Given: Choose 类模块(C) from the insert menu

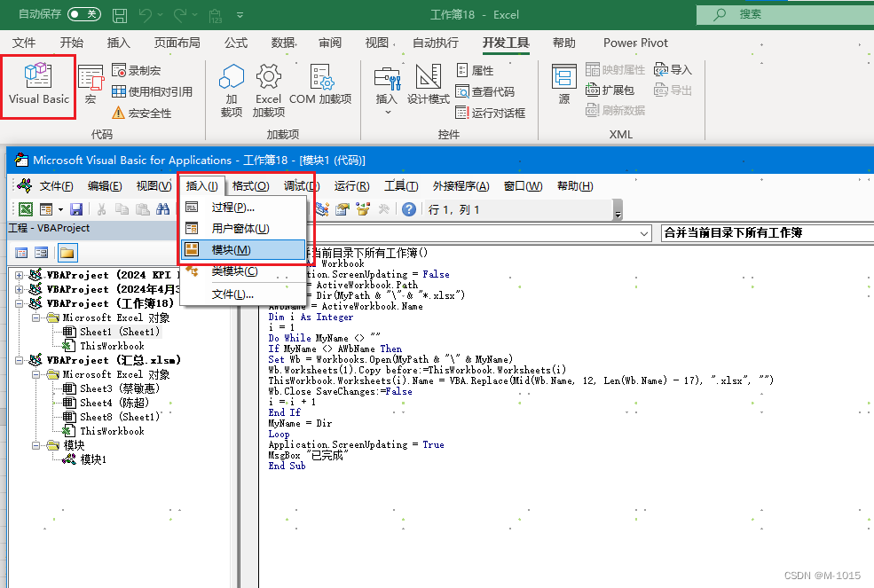Looking at the screenshot, I should point(244,271).
